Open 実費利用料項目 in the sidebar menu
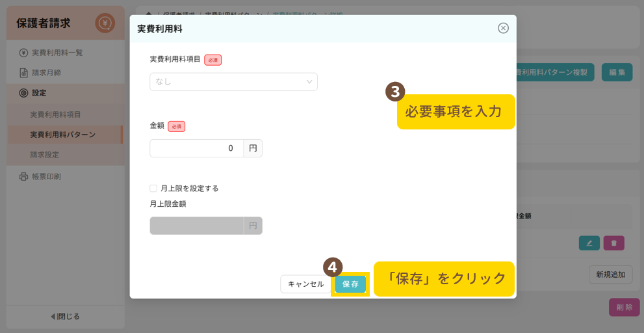 pos(55,114)
